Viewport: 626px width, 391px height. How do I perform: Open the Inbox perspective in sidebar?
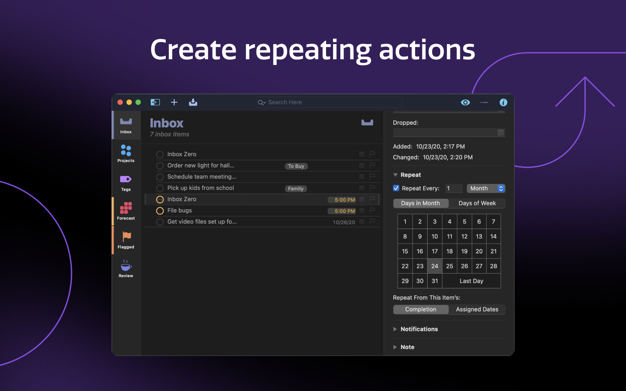(x=126, y=125)
